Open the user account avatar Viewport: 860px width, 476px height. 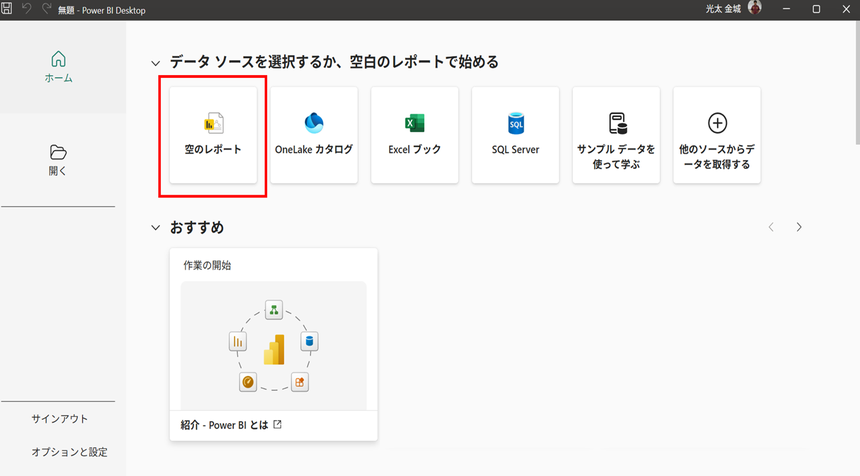(755, 8)
